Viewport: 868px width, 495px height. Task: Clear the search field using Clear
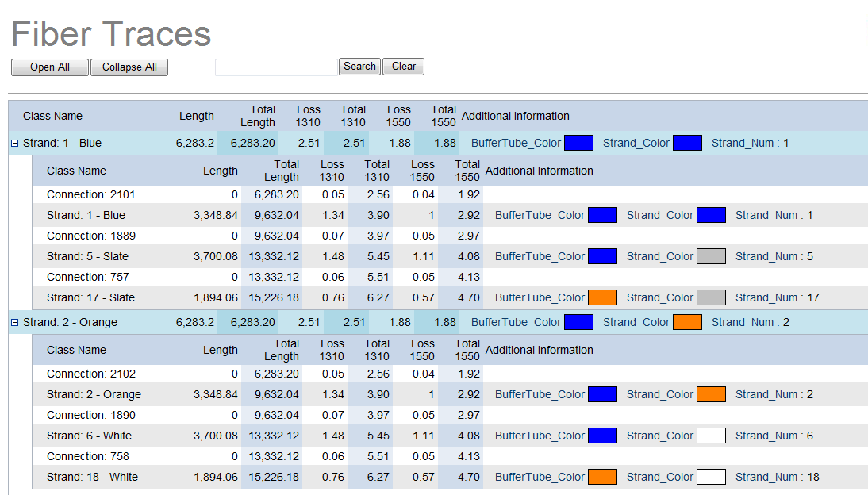(x=403, y=67)
